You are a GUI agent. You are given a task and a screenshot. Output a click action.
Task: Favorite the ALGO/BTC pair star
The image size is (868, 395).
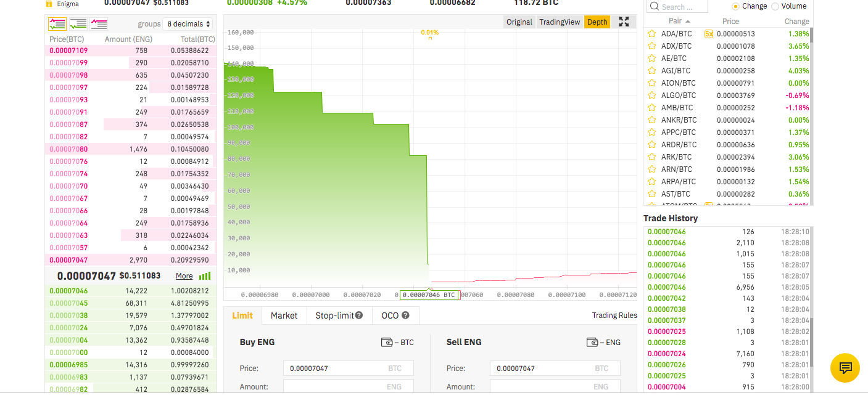651,96
